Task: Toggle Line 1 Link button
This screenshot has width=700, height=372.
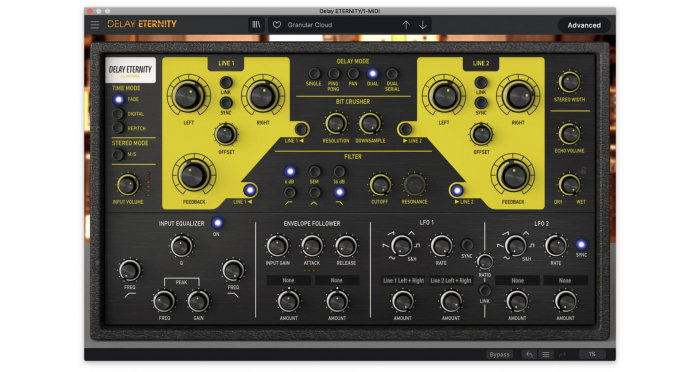Action: pos(226,82)
